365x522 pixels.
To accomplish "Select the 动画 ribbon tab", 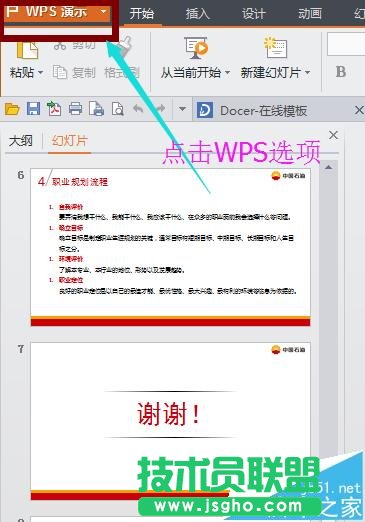I will tap(310, 14).
